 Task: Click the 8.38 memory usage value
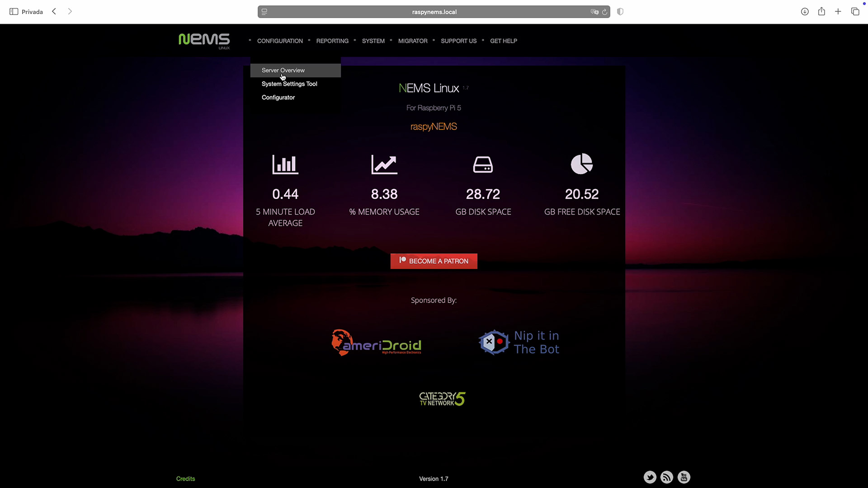[x=384, y=194]
